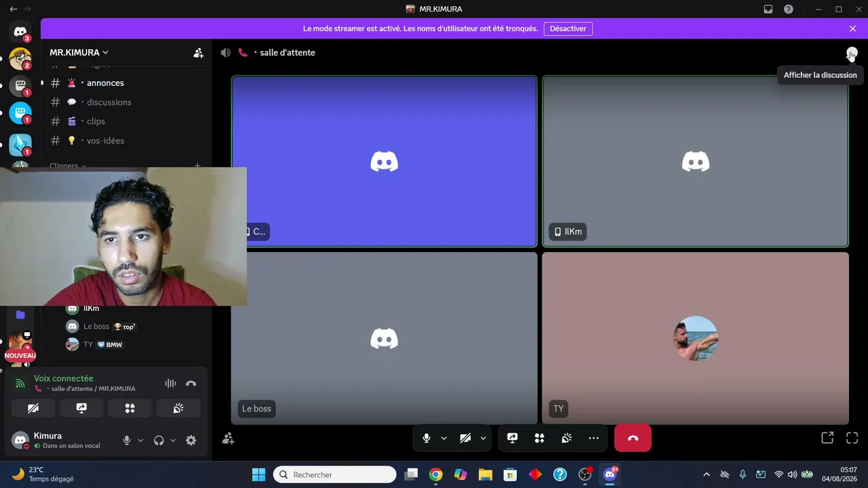Share your screen in call controls bar

point(513,439)
